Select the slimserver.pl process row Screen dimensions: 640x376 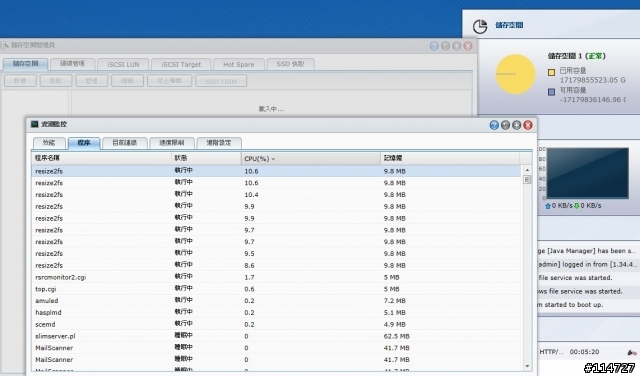pyautogui.click(x=276, y=336)
